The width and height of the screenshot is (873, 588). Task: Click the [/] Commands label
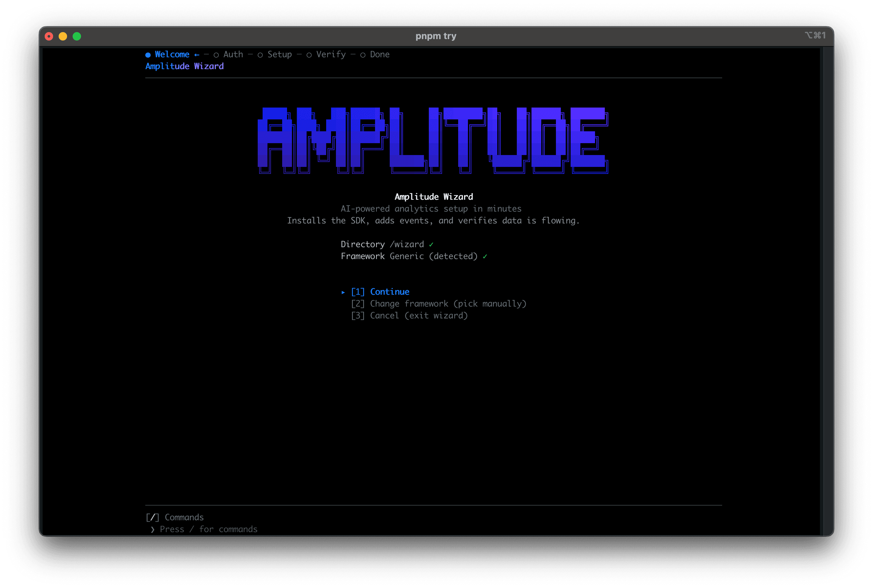pyautogui.click(x=175, y=517)
